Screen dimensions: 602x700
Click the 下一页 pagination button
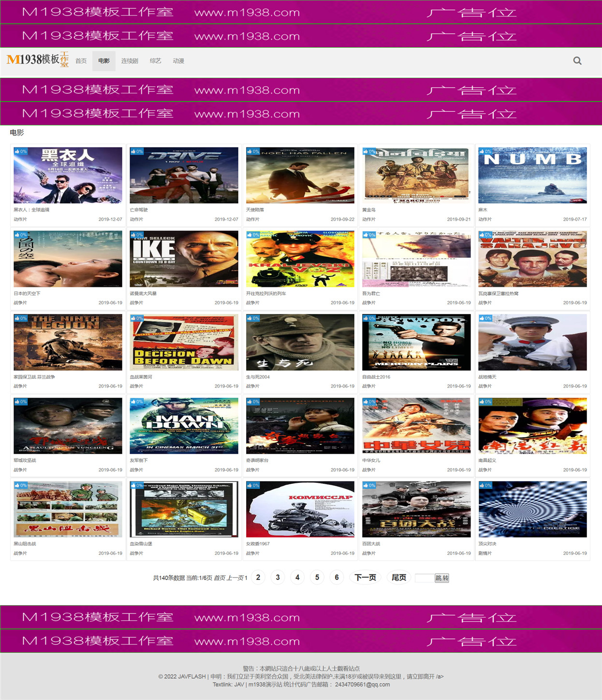tap(365, 577)
